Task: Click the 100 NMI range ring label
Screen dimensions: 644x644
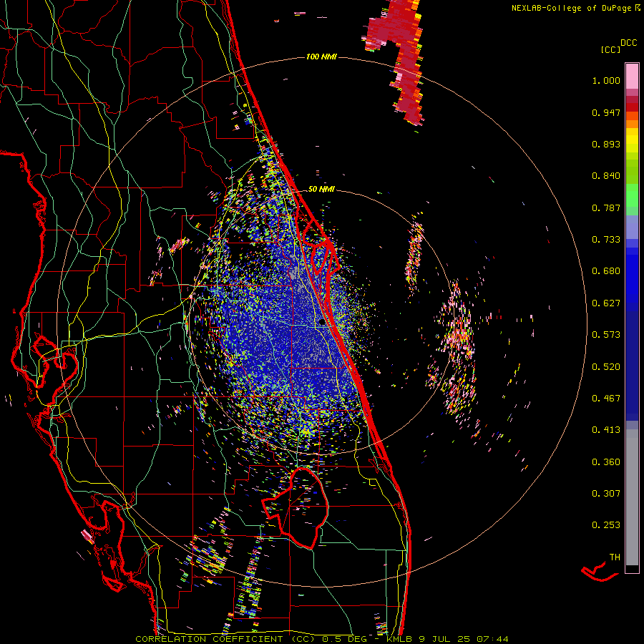Action: tap(321, 57)
